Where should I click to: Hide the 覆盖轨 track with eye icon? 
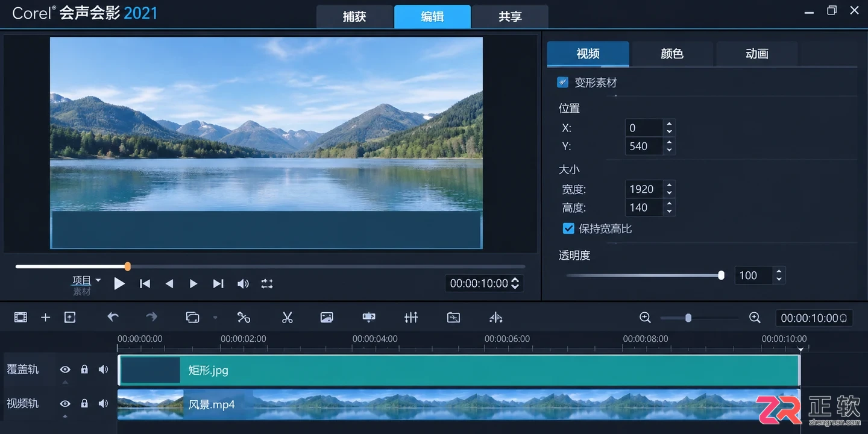65,370
